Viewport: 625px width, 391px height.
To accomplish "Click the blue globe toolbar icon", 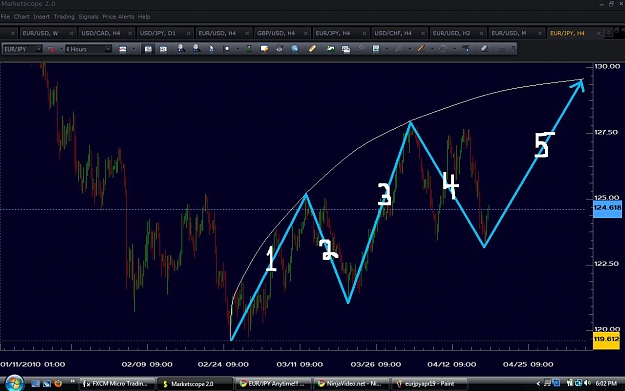I will click(295, 49).
